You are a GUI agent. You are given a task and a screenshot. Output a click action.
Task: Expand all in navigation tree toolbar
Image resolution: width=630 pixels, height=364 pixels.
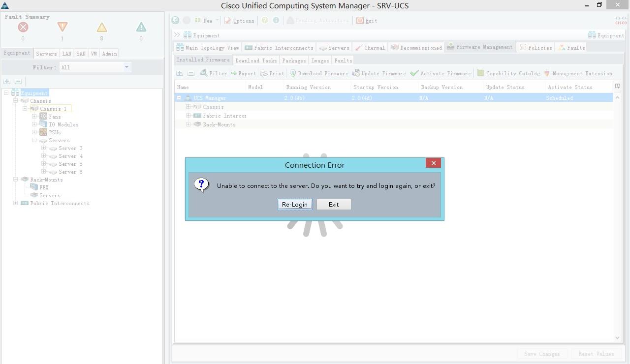pyautogui.click(x=7, y=81)
